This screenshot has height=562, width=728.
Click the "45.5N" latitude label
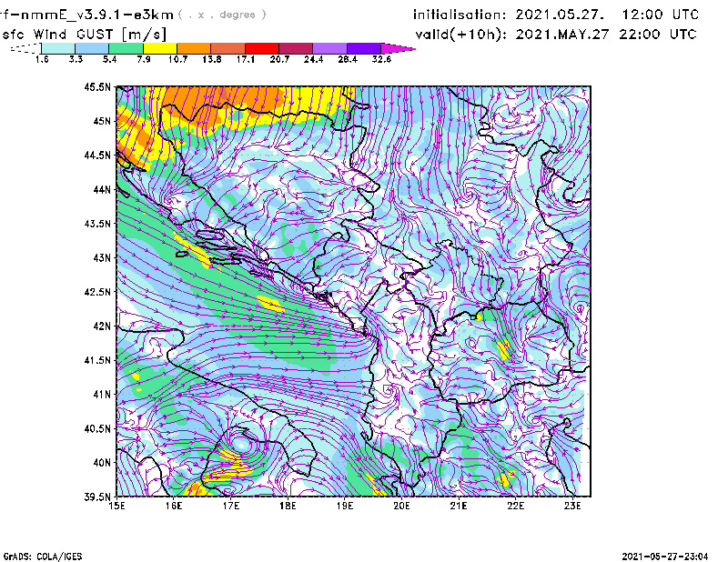click(x=97, y=86)
